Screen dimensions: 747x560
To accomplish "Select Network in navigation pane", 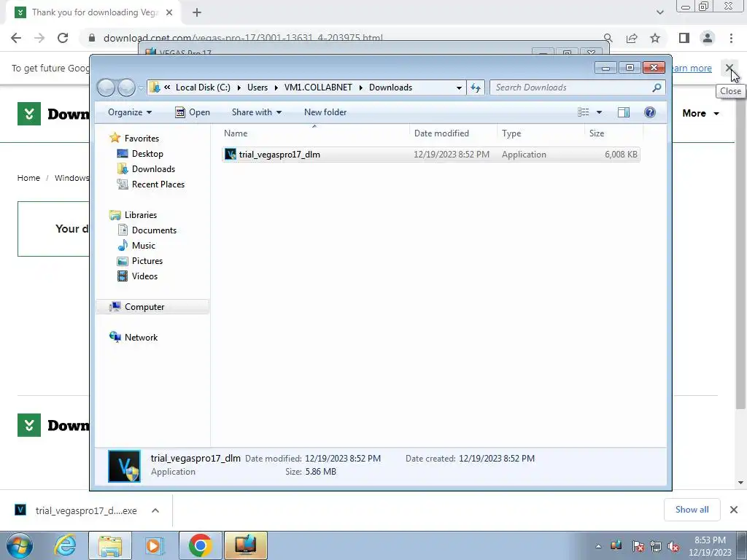I will tap(141, 338).
